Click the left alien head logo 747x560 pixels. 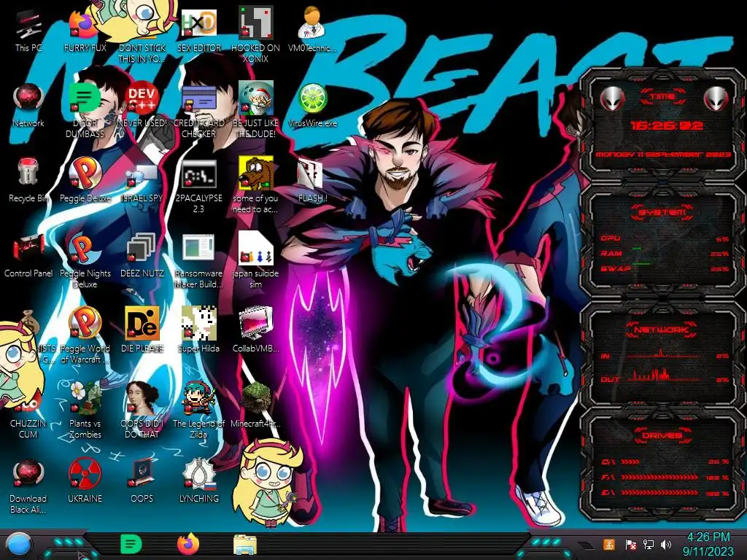tap(613, 99)
